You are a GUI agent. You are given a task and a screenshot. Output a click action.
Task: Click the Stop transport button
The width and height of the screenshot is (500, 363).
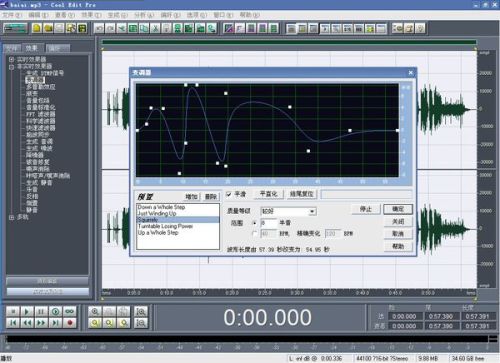(13, 312)
